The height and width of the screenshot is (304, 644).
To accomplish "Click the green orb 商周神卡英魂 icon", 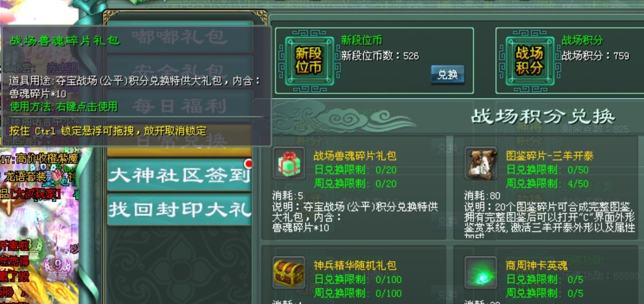I will [x=481, y=272].
